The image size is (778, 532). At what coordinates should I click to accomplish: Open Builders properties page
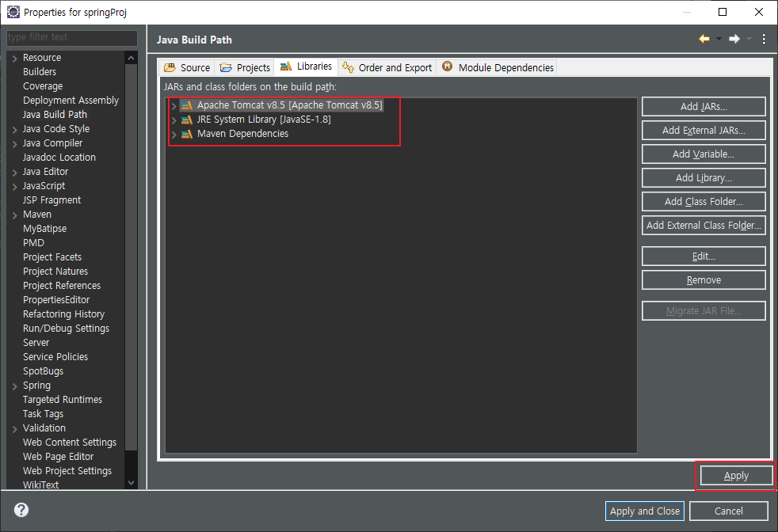click(x=40, y=72)
